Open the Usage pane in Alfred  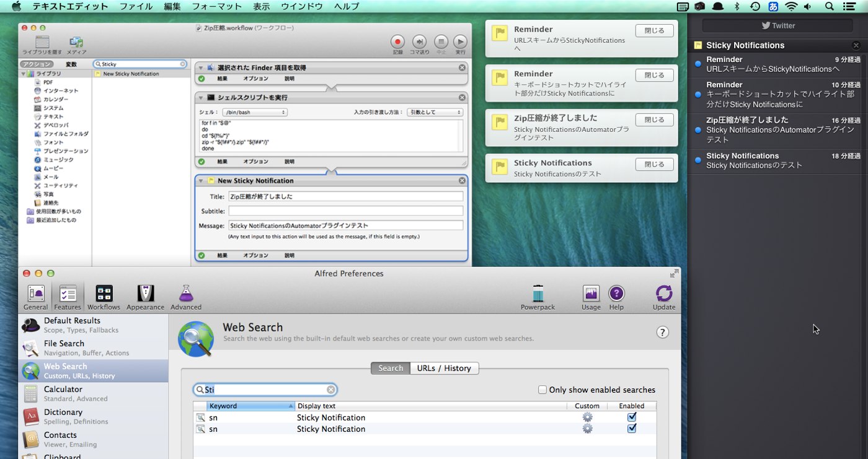[x=591, y=297]
